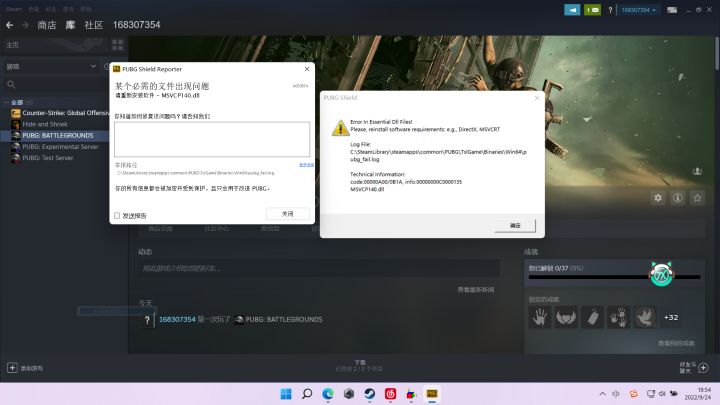The width and height of the screenshot is (720, 405).
Task: Open PUBG: BATTLEGROUNDS link in activity feed
Action: [x=284, y=320]
